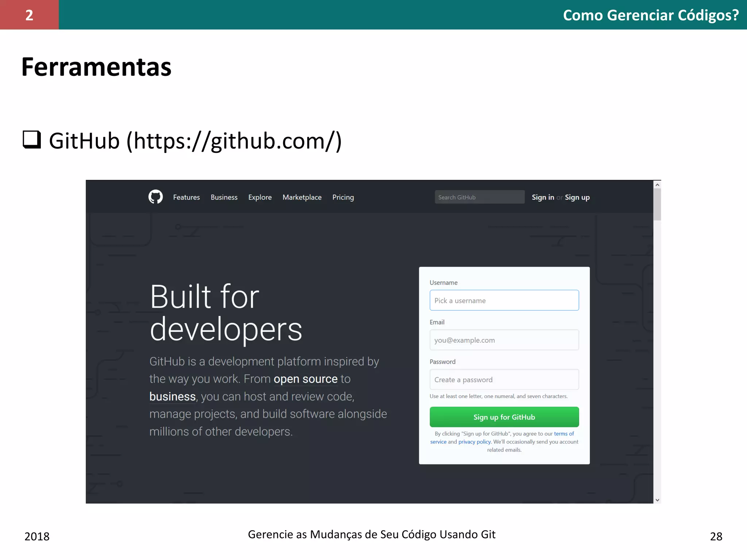This screenshot has width=747, height=560.
Task: Click the 'Username' field label
Action: pyautogui.click(x=444, y=283)
